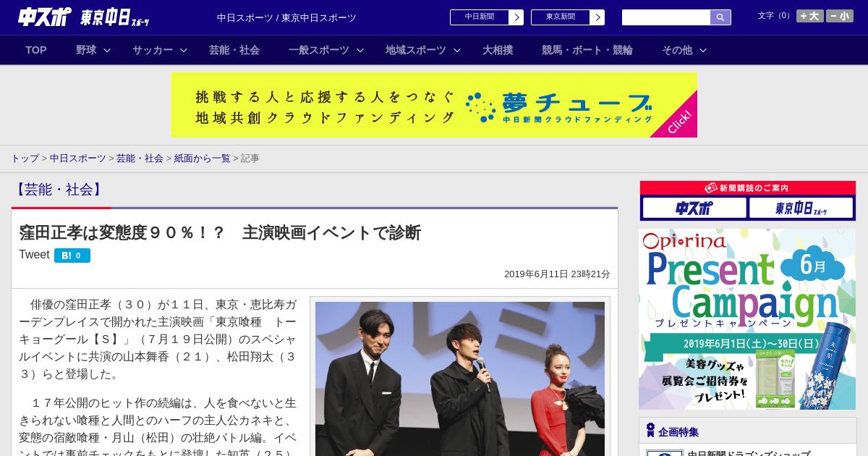The height and width of the screenshot is (456, 868).
Task: Click the 中日スポーツ breadcrumb link
Action: pyautogui.click(x=78, y=159)
